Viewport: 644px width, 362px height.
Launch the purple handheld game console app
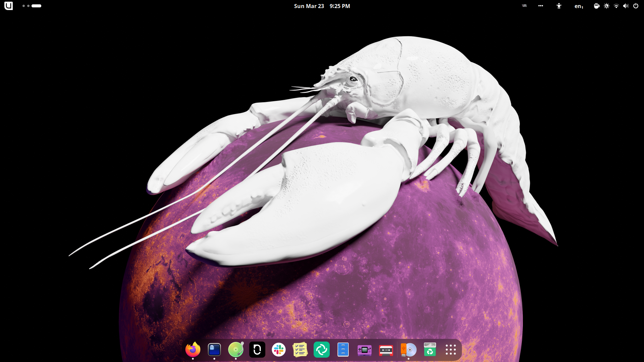pos(365,350)
